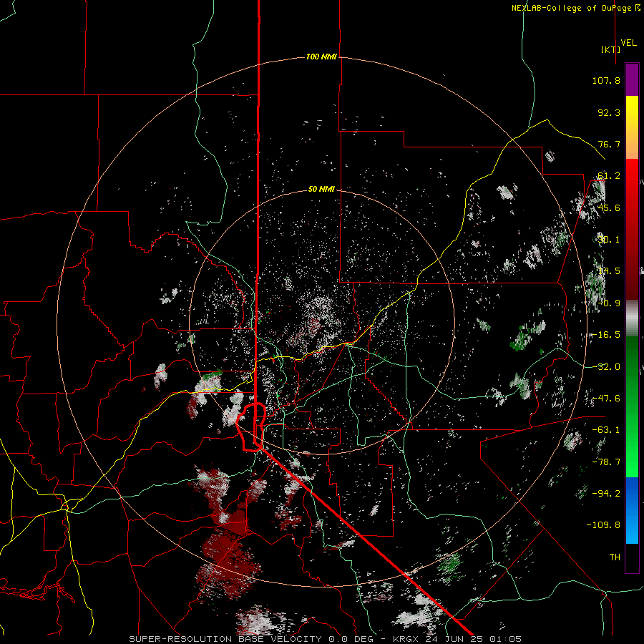Select the -78.7 value on the velocity scale
This screenshot has width=644, height=644.
coord(606,462)
